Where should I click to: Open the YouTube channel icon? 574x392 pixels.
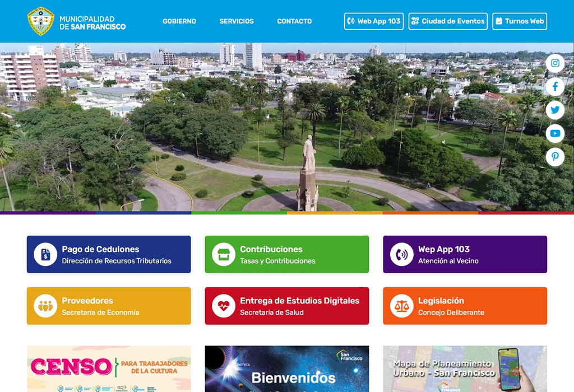[555, 133]
